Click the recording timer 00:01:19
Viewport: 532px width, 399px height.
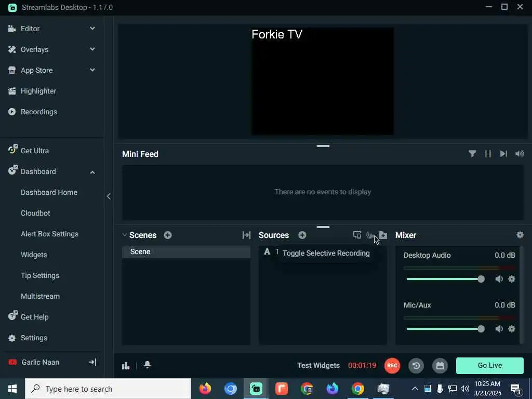pos(362,365)
